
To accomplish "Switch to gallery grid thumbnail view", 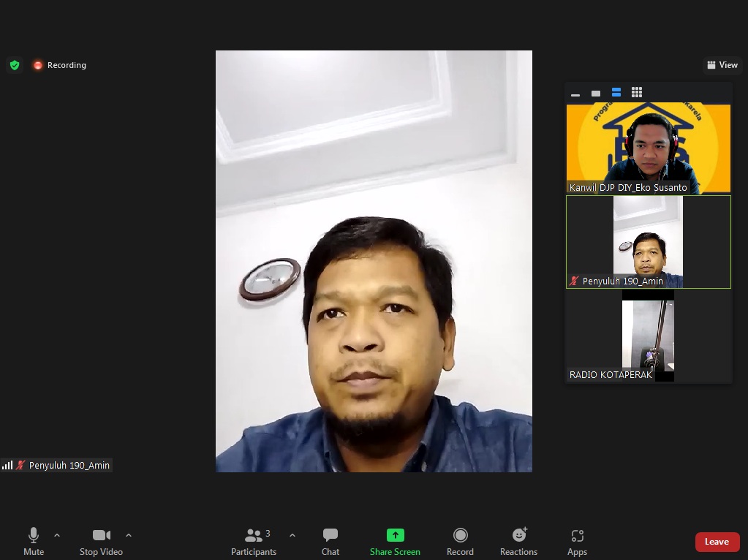I will coord(637,92).
